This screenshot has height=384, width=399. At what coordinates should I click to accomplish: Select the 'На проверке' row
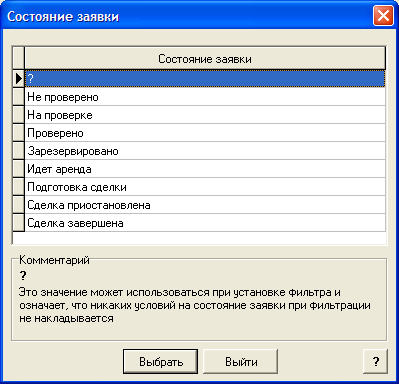pyautogui.click(x=205, y=115)
